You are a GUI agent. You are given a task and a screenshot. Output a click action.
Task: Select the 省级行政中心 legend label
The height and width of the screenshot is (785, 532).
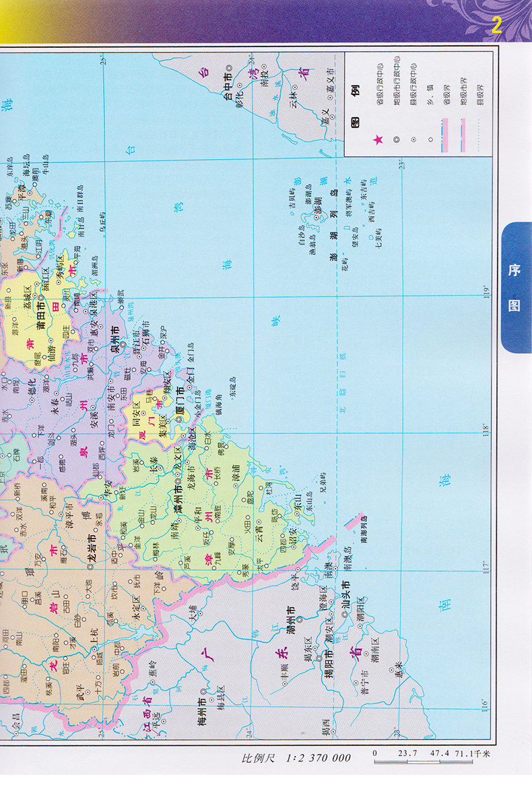380,84
